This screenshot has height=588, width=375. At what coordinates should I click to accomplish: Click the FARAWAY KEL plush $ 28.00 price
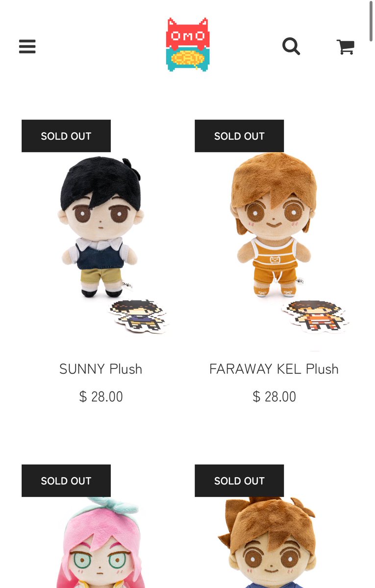point(274,396)
